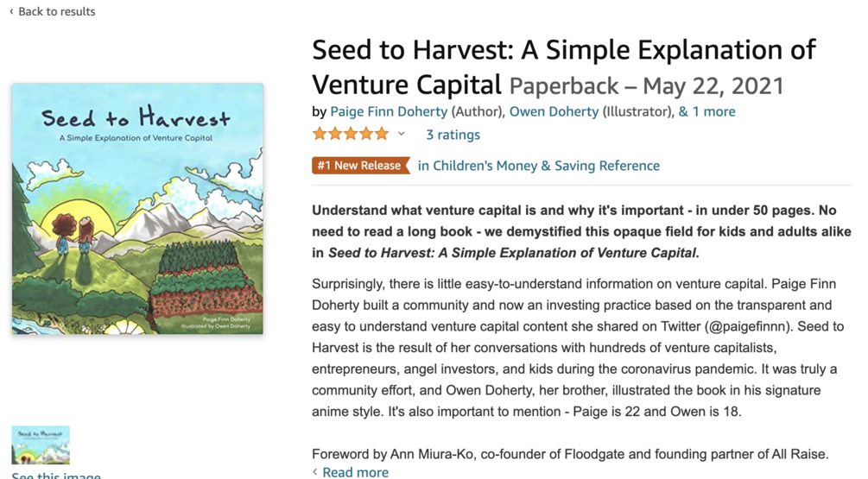The image size is (868, 479).
Task: Show the '& 1 more' contributors
Action: [706, 111]
